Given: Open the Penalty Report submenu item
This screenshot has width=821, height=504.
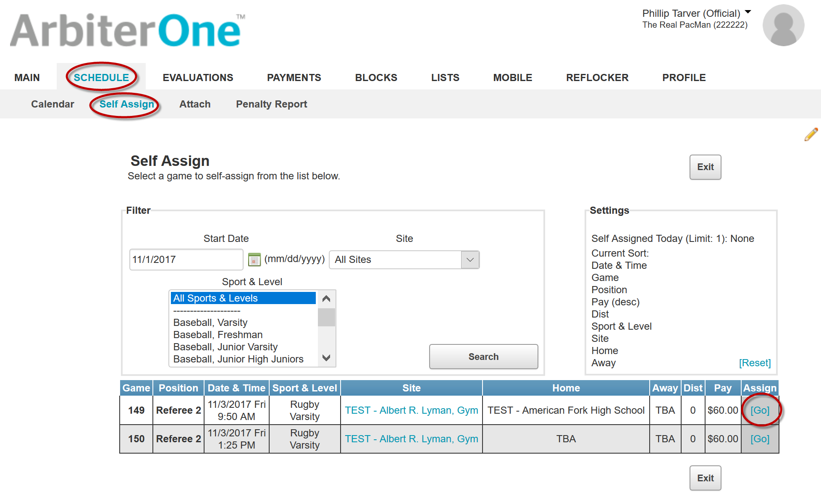Looking at the screenshot, I should click(x=271, y=104).
